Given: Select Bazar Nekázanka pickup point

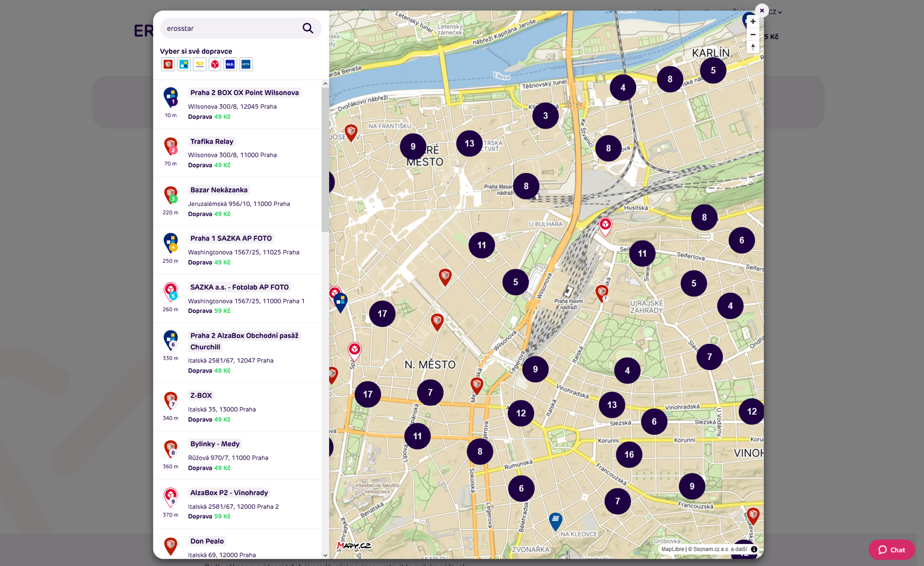Looking at the screenshot, I should [237, 201].
